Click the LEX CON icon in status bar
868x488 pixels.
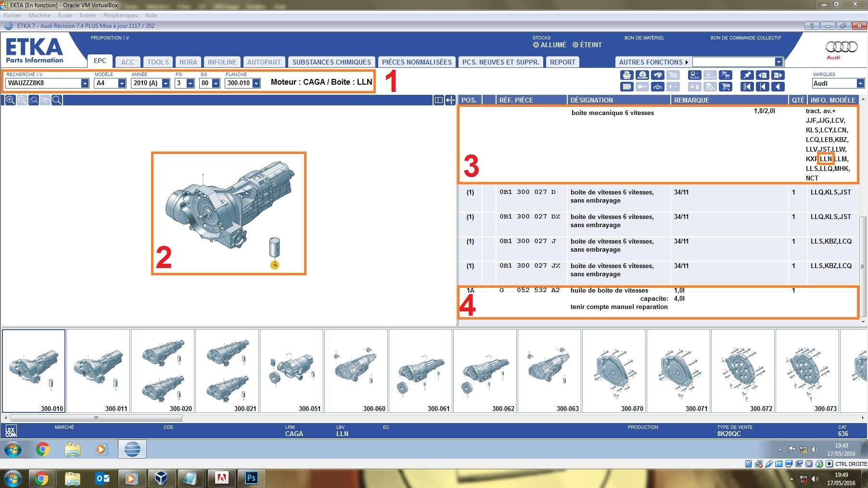[11, 431]
